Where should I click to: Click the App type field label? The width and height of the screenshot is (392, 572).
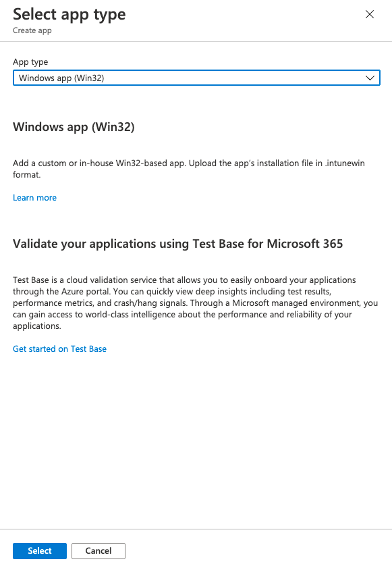point(30,62)
